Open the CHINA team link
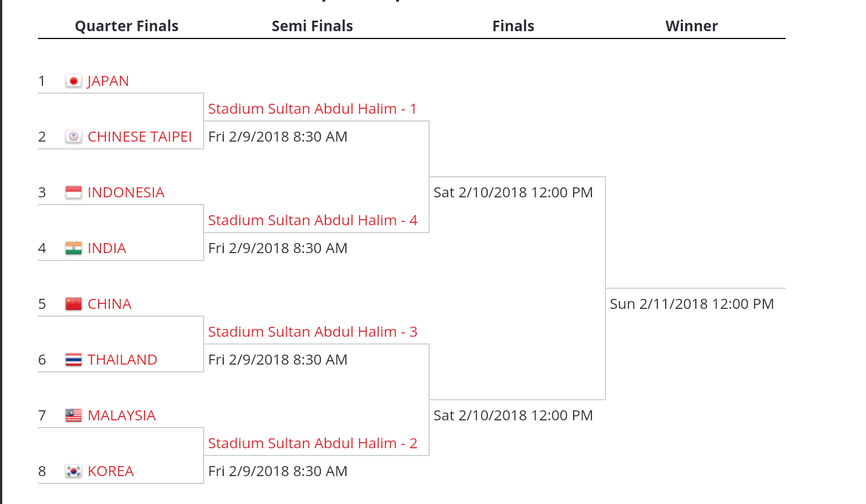 pos(109,304)
